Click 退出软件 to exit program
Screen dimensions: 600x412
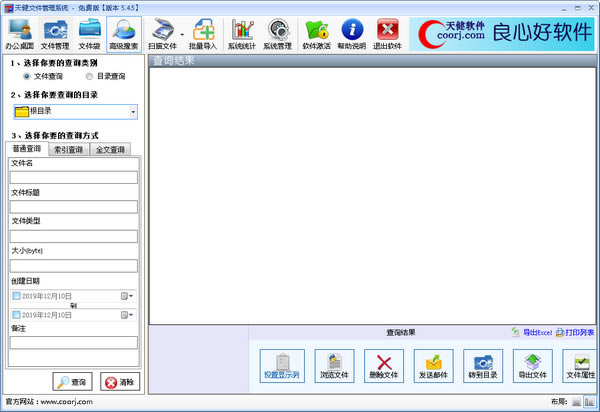(387, 34)
